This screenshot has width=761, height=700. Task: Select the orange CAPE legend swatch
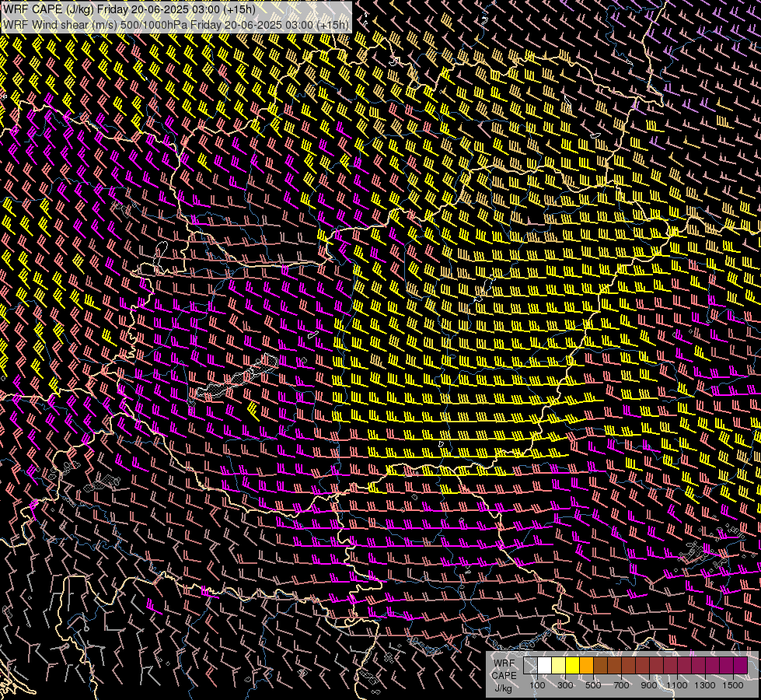coord(587,665)
